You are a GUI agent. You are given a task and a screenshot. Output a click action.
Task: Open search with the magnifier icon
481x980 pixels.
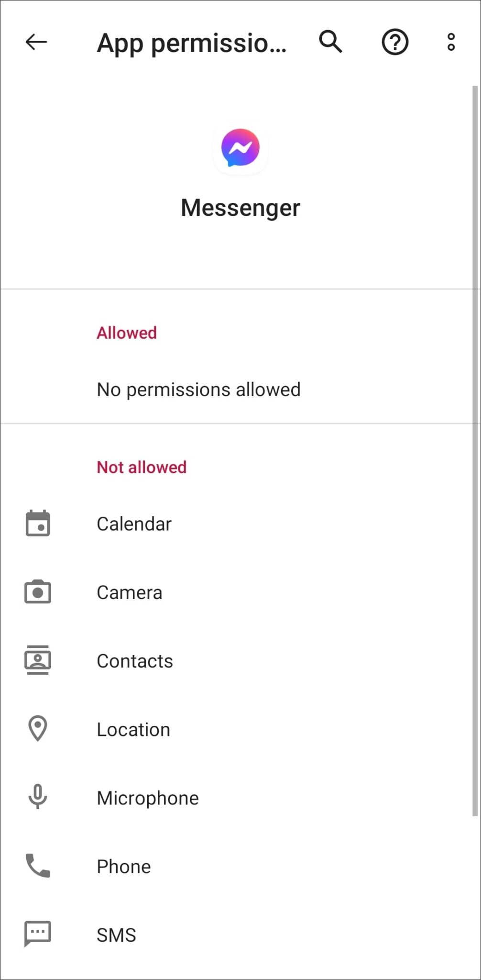pos(330,42)
